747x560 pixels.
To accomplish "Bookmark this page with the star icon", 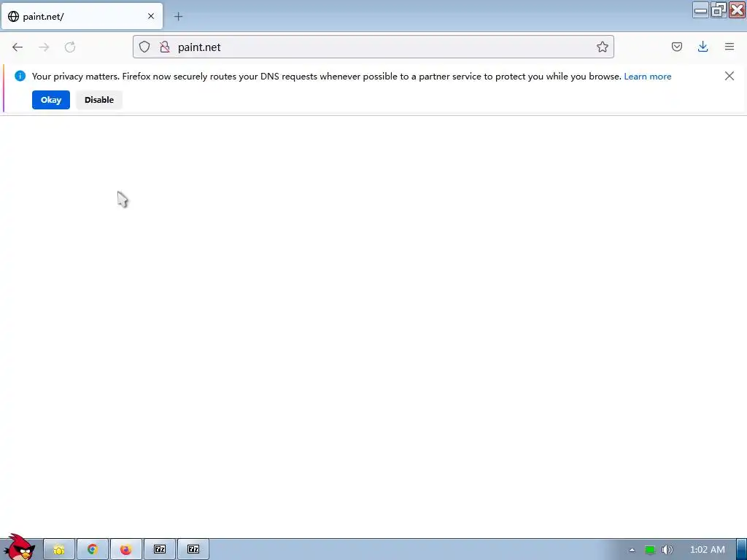I will point(602,47).
